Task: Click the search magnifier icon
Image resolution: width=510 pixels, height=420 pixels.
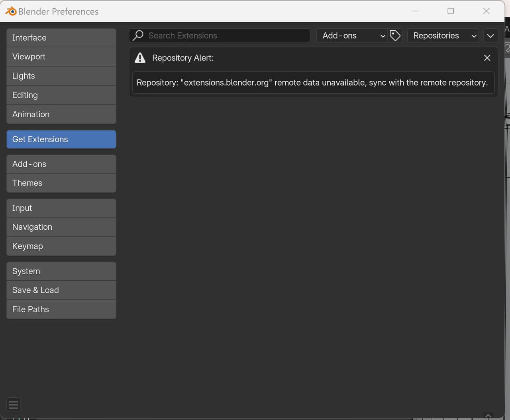Action: (x=137, y=35)
